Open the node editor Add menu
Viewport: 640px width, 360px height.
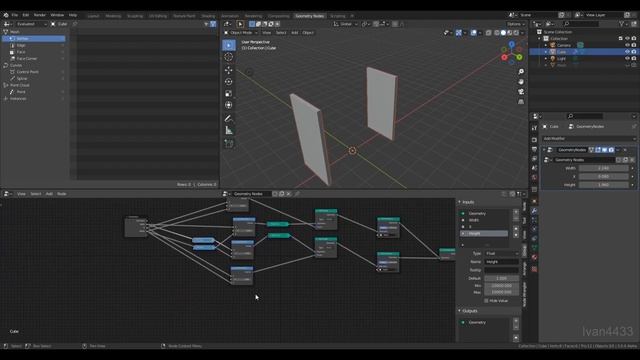[x=49, y=194]
